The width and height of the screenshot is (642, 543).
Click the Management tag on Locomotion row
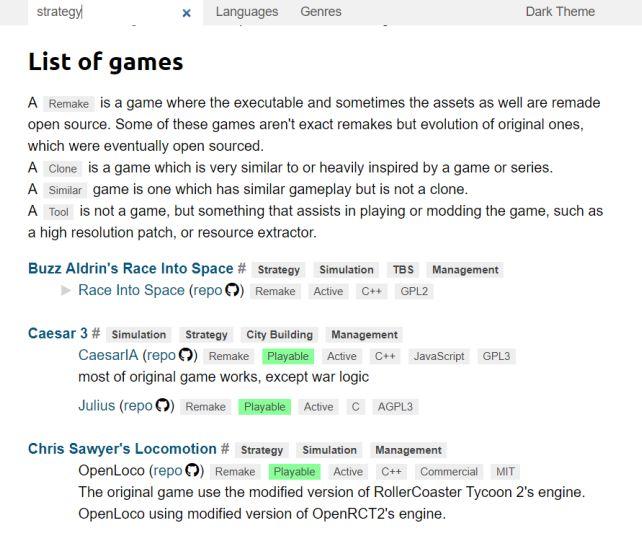click(409, 450)
